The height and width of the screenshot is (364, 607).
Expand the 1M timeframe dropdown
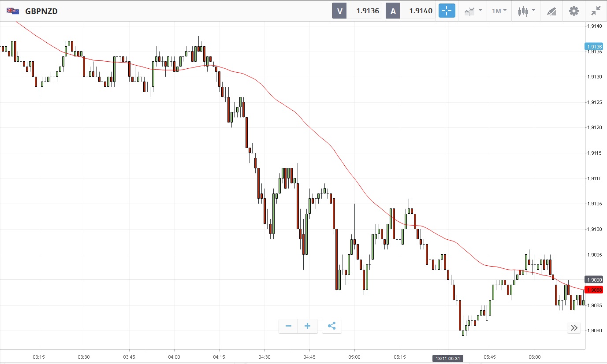pyautogui.click(x=499, y=11)
